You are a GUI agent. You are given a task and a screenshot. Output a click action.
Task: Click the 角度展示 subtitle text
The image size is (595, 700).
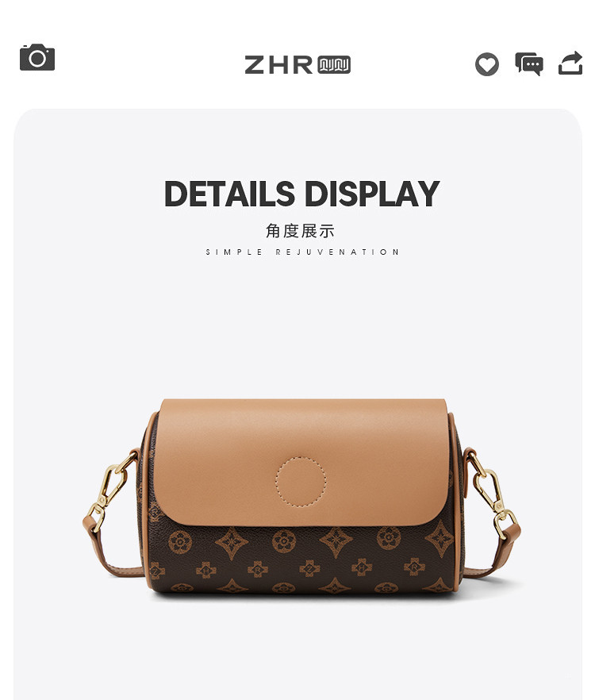pos(300,231)
